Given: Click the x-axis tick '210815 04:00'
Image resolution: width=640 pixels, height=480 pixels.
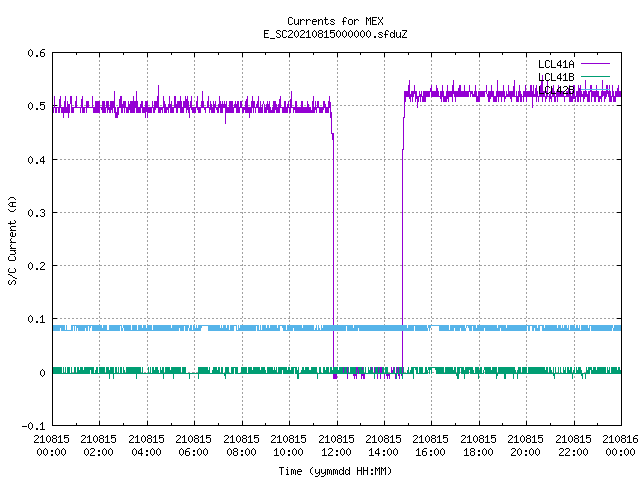Looking at the screenshot, I should (146, 446).
